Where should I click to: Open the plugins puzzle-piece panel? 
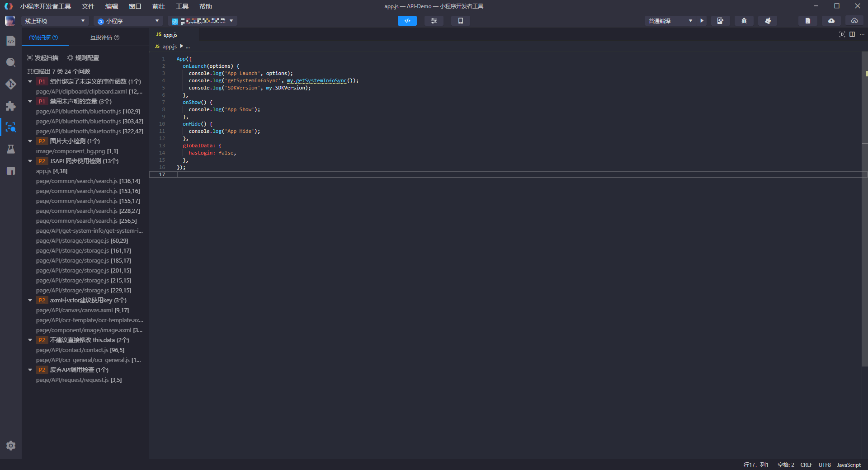(x=11, y=106)
